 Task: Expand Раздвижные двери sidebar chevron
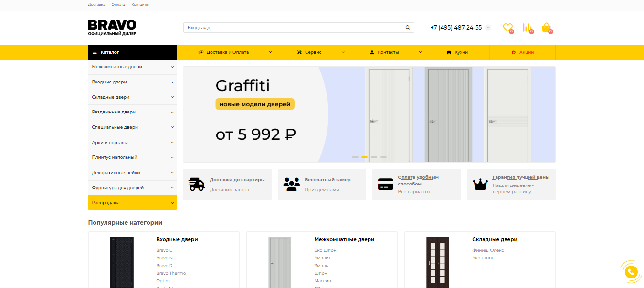(x=172, y=112)
